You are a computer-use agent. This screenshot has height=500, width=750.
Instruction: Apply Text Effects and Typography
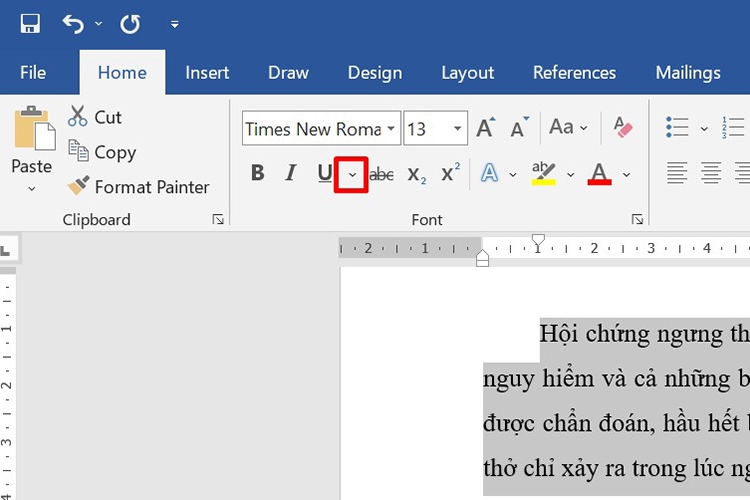coord(489,173)
